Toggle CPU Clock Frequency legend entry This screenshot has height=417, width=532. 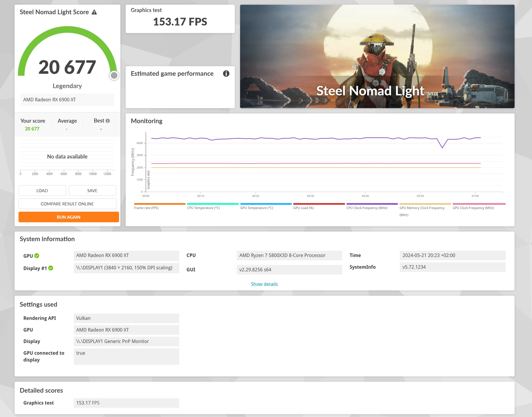(367, 208)
